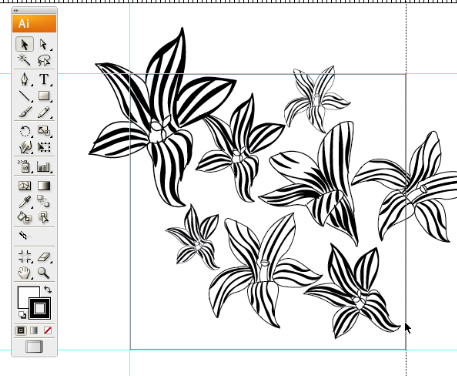Activate the Rotate tool
This screenshot has height=376, width=457.
24,131
